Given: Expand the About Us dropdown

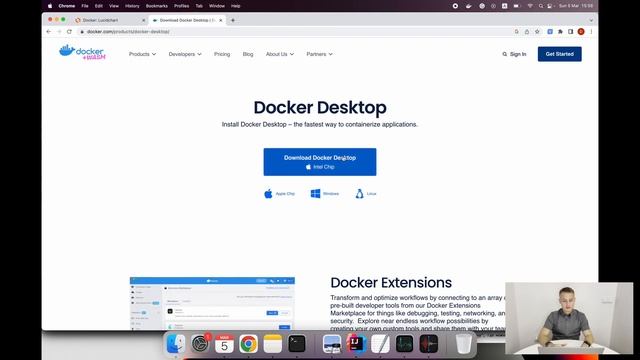Looking at the screenshot, I should point(280,54).
